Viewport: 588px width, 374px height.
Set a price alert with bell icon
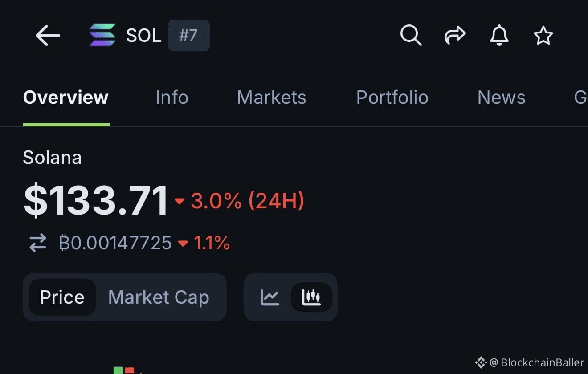click(x=499, y=35)
